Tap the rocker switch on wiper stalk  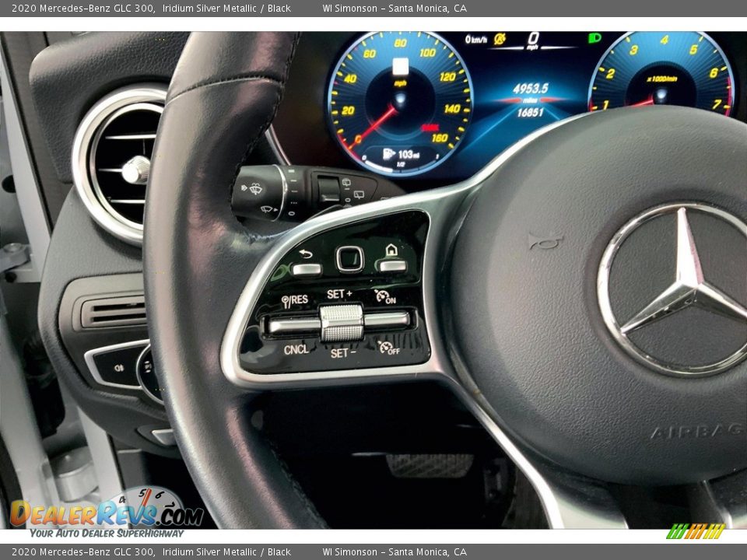click(x=328, y=188)
